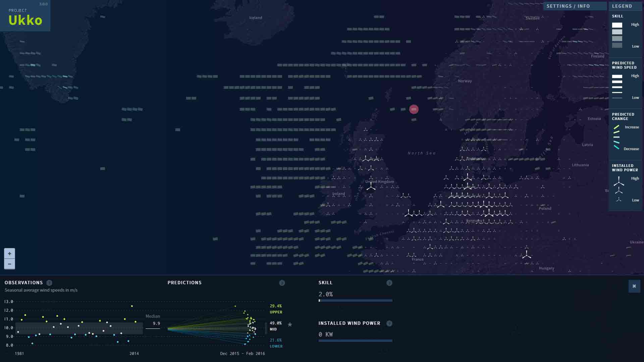Click the Dec 2015 - Feb 2016 label

point(243,354)
